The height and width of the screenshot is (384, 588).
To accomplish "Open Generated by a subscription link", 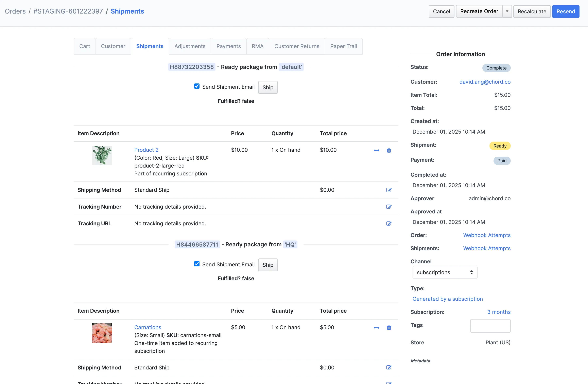I will pos(447,299).
